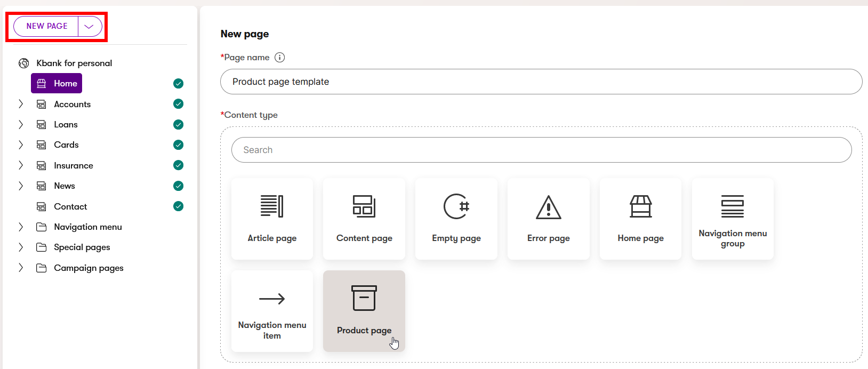Choose the Content page type icon
Image resolution: width=868 pixels, height=369 pixels.
coord(364,206)
